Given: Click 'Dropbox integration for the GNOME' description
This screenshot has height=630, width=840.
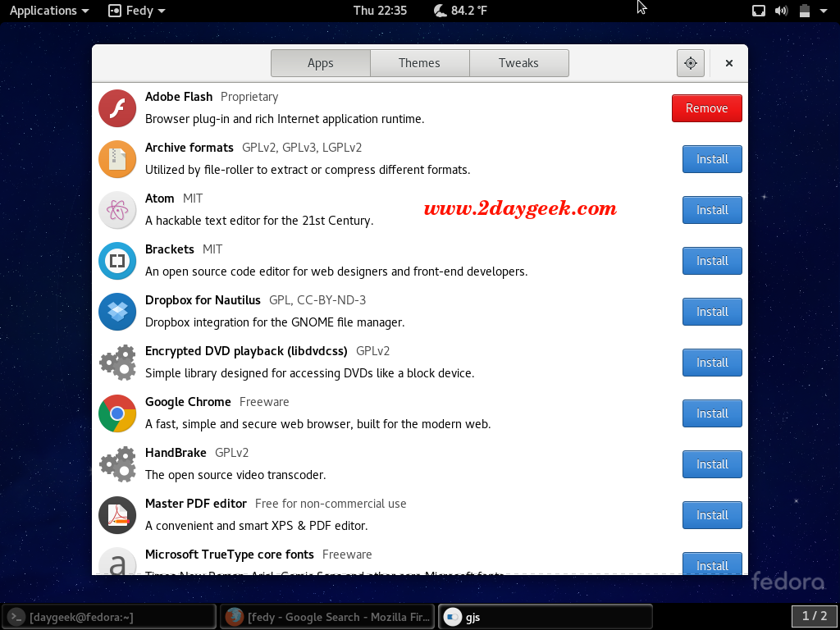Looking at the screenshot, I should [x=275, y=322].
